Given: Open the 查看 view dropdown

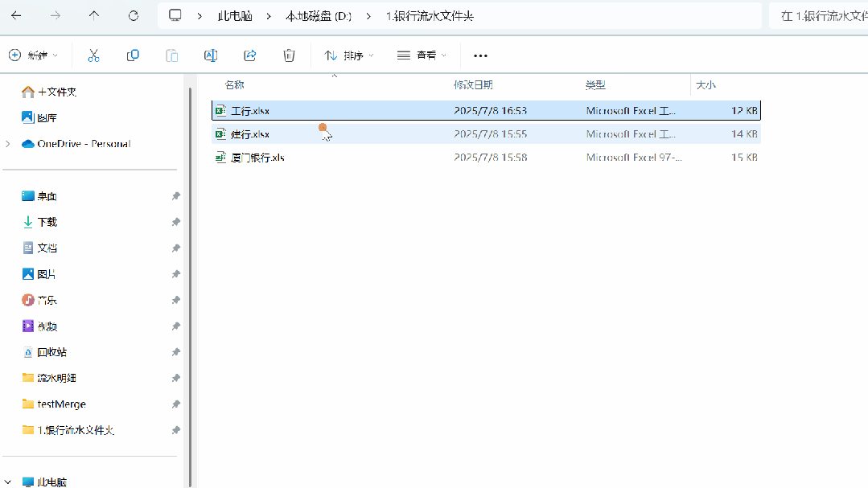Looking at the screenshot, I should 418,55.
